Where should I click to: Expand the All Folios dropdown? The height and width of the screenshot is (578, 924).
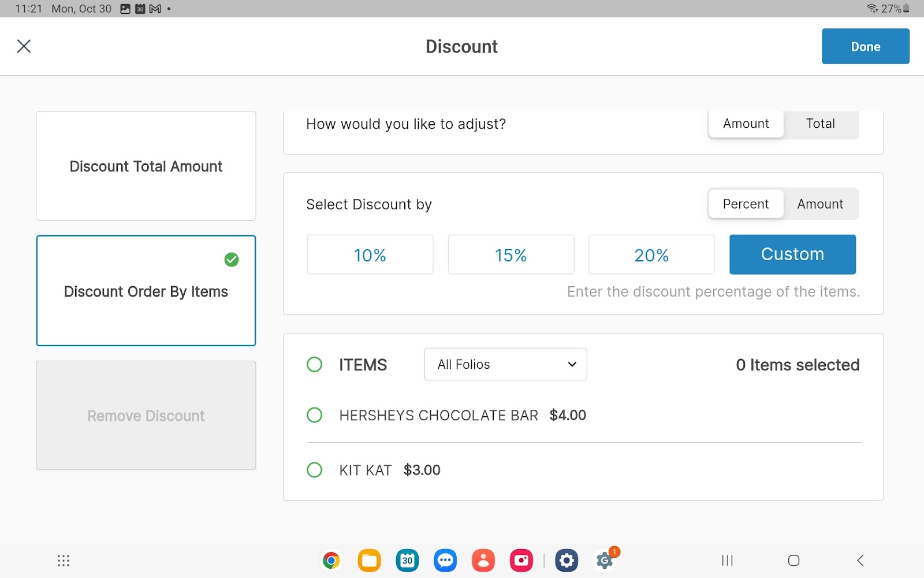coord(505,364)
